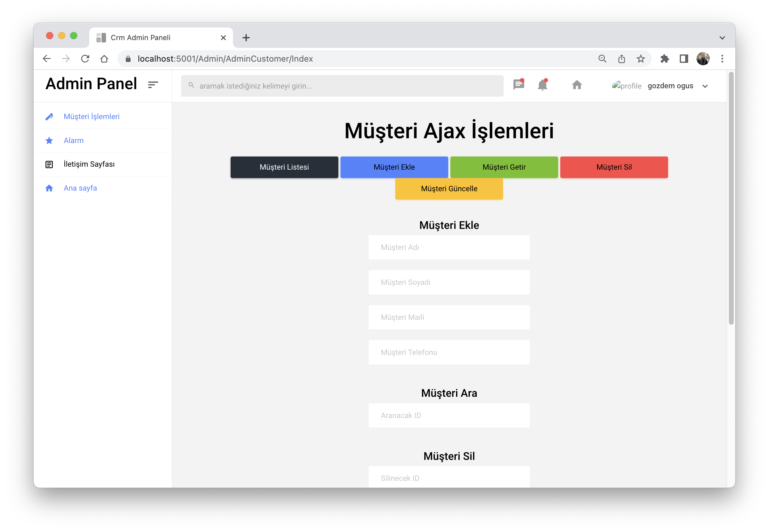Reload the page with the refresh icon
The height and width of the screenshot is (532, 769).
tap(85, 59)
